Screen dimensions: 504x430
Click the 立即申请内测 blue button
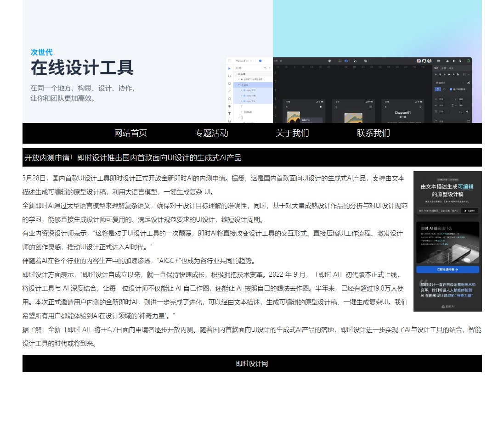[447, 270]
